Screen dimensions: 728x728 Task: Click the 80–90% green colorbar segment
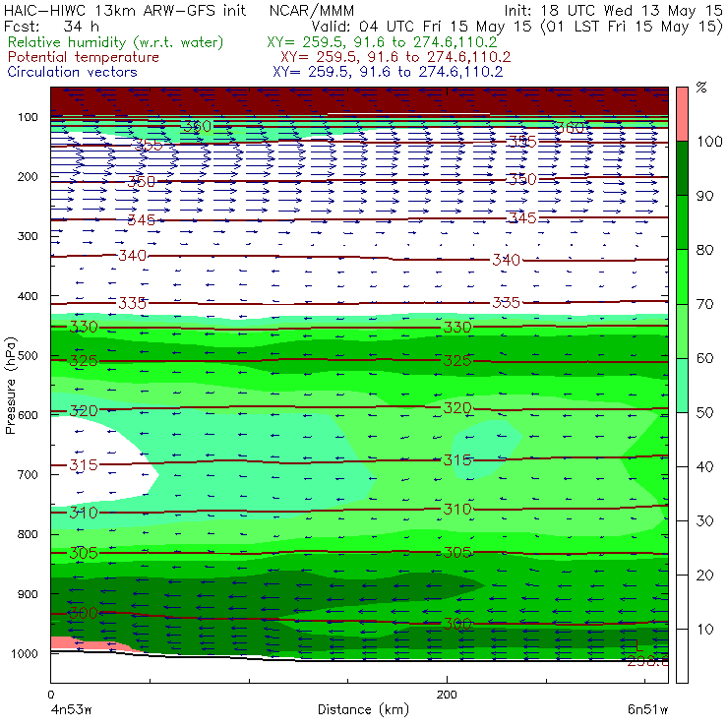pos(682,222)
